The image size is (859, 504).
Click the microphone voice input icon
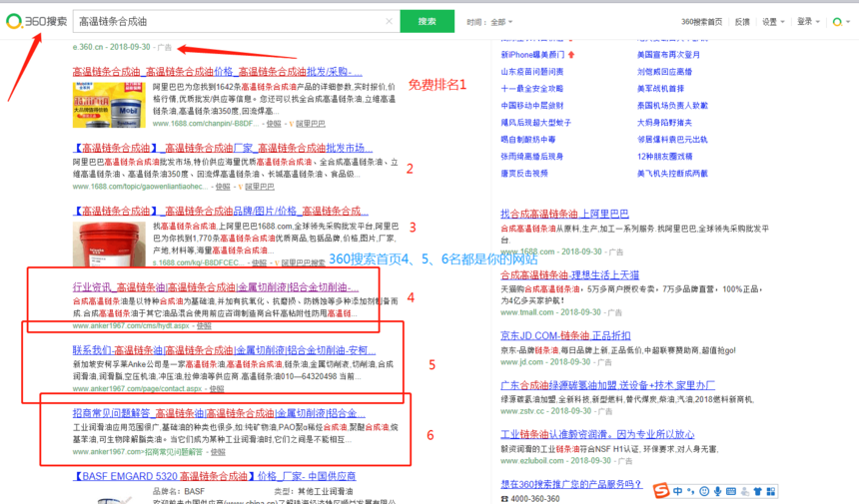(x=717, y=491)
